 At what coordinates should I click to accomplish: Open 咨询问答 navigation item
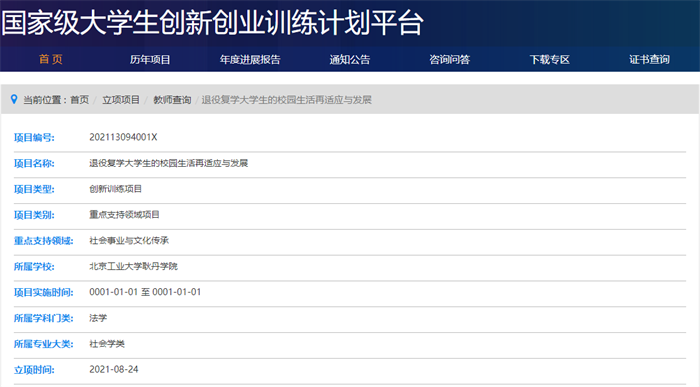450,59
